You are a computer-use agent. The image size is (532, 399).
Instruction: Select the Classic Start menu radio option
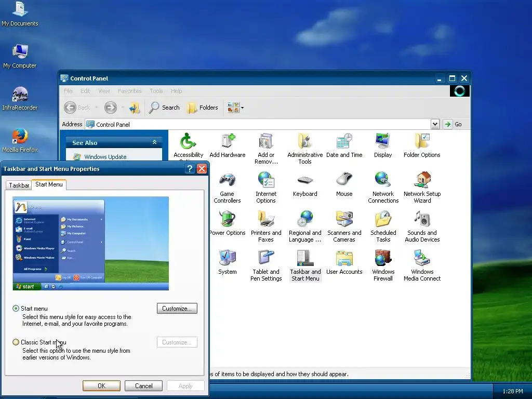[16, 342]
